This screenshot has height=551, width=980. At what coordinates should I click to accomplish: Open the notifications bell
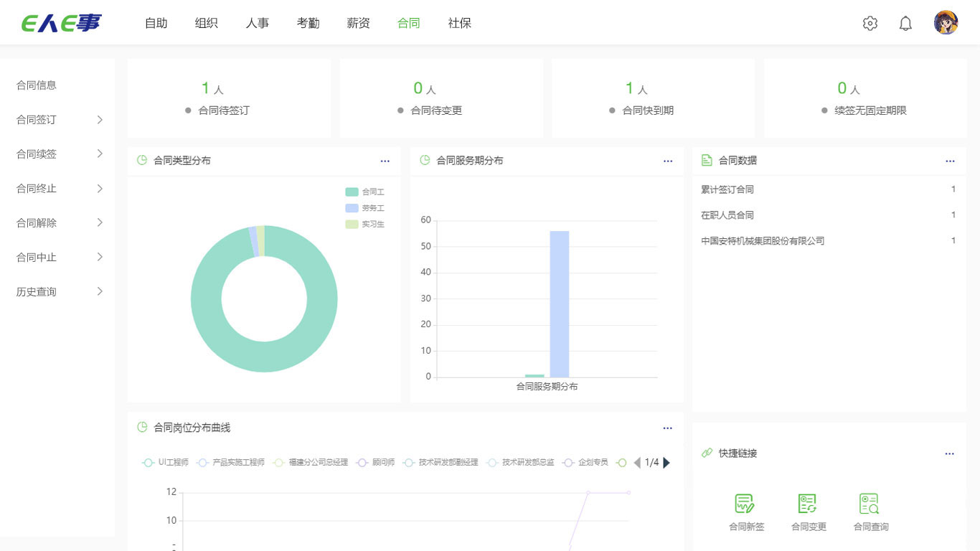(906, 23)
